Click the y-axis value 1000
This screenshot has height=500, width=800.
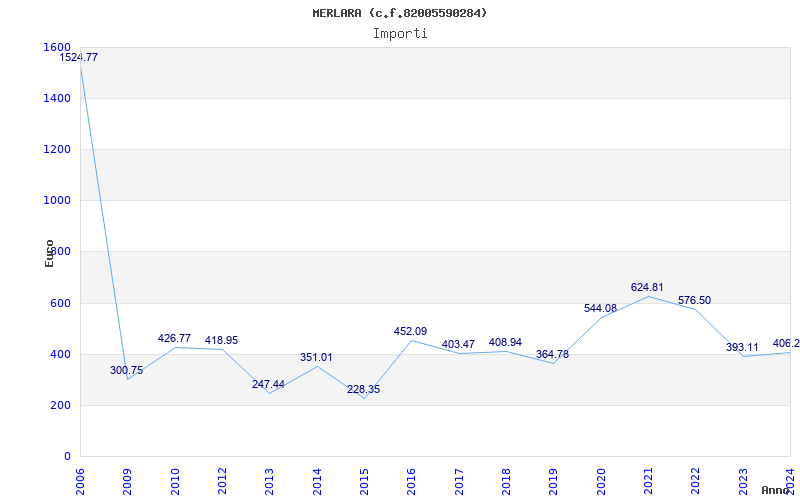57,201
